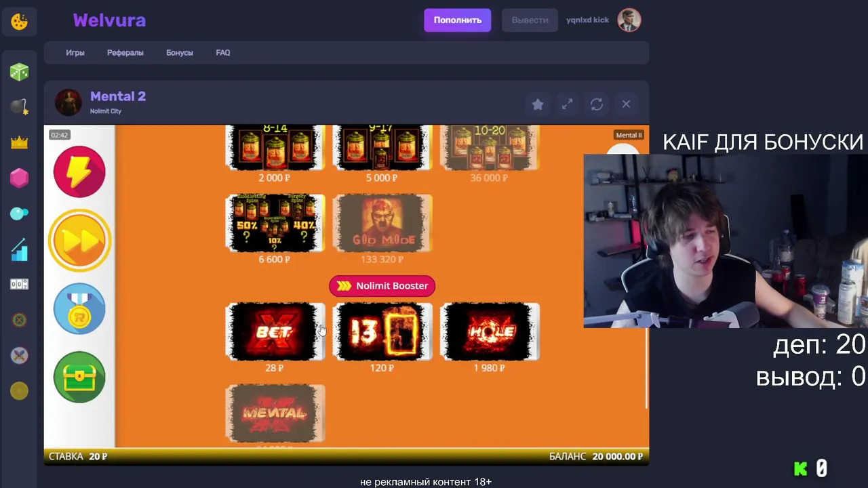Click the Пополнить deposit button
Viewport: 868px width, 488px height.
point(458,20)
